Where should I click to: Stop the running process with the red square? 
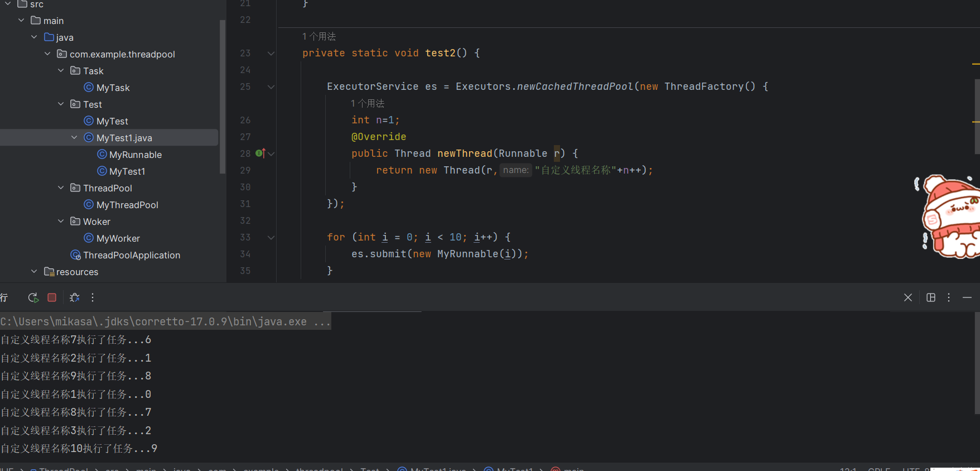[x=52, y=297]
